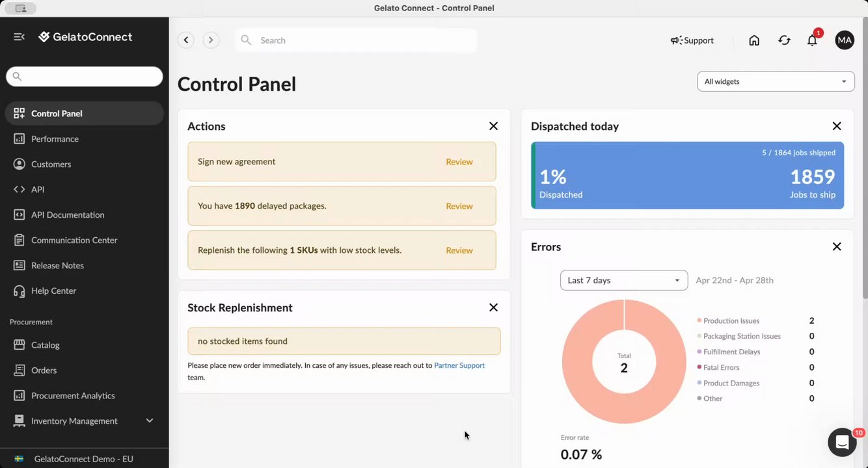Click the top Search input field
Image resolution: width=868 pixels, height=468 pixels.
pyautogui.click(x=356, y=40)
